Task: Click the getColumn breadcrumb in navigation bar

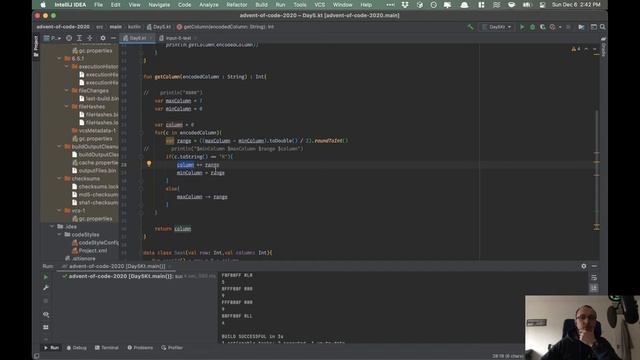Action: (225, 27)
